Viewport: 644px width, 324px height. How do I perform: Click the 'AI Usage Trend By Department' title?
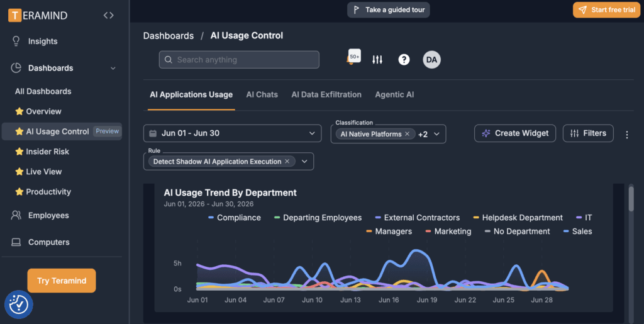(x=230, y=193)
